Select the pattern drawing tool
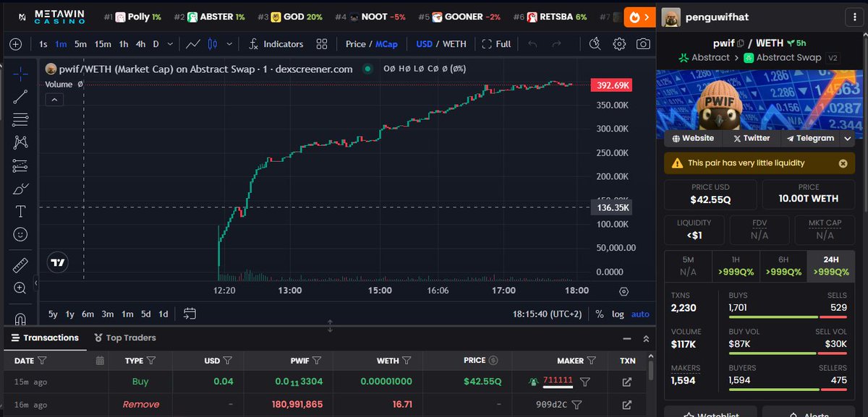 [x=20, y=142]
